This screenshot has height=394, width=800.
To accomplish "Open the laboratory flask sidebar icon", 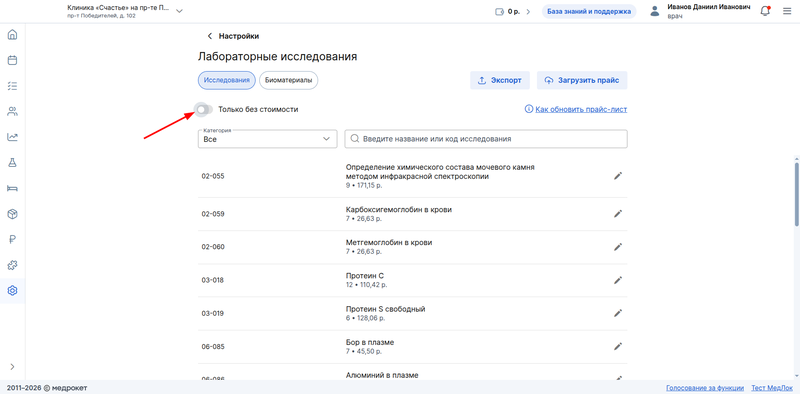I will coord(12,162).
